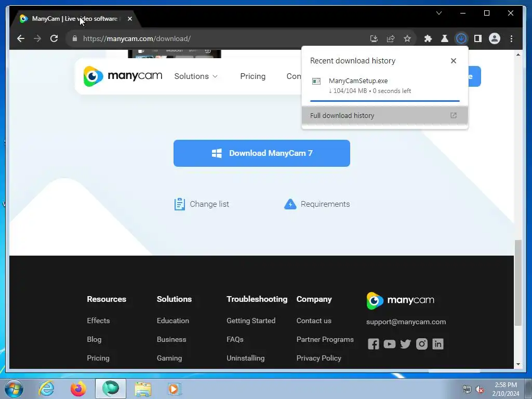The height and width of the screenshot is (399, 532).
Task: Click the browser forward arrow
Action: 37,38
